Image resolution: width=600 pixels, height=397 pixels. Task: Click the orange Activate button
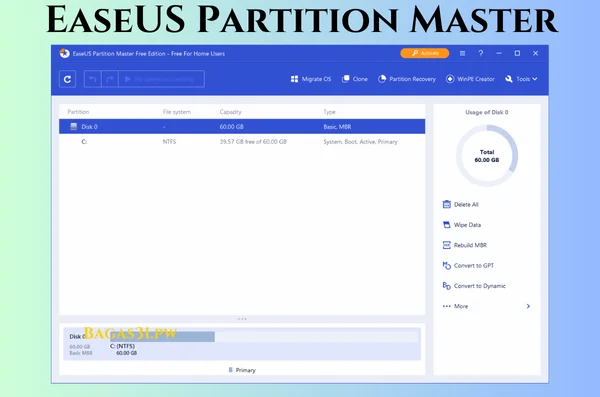[425, 53]
